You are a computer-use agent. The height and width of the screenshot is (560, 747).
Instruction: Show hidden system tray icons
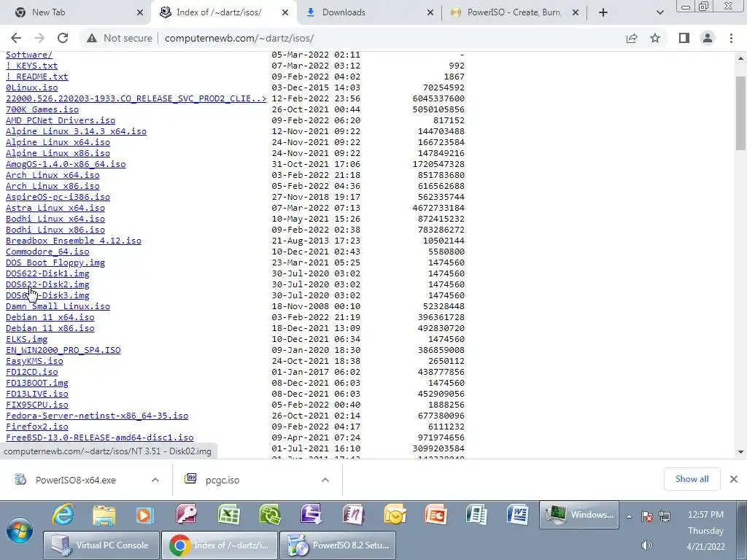click(630, 516)
